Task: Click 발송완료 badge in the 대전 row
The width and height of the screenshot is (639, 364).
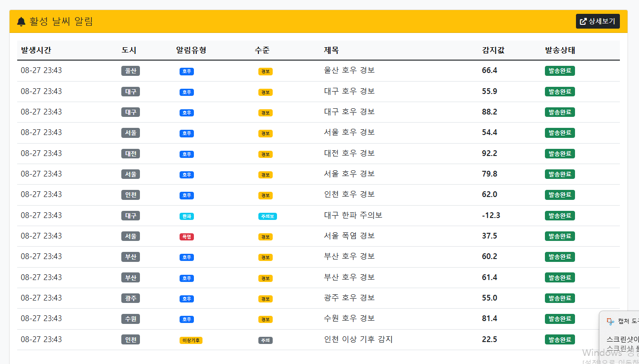Action: point(560,154)
